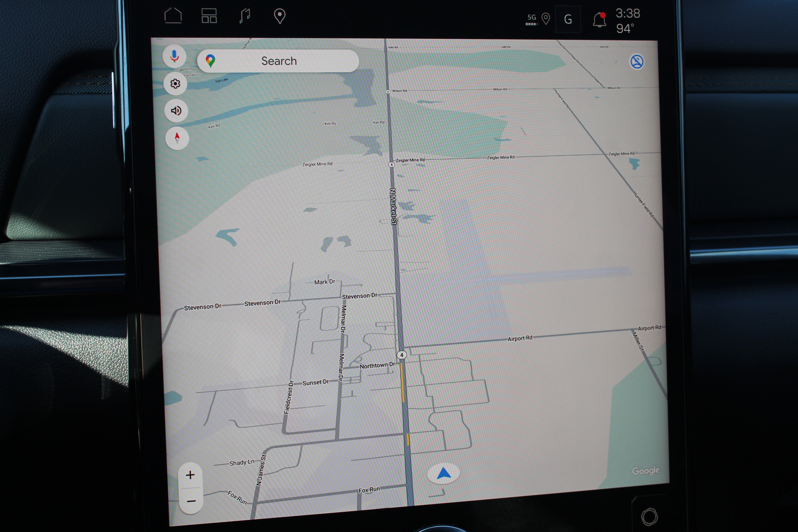Viewport: 798px width, 532px height.
Task: Tap the Search input field
Action: (279, 61)
